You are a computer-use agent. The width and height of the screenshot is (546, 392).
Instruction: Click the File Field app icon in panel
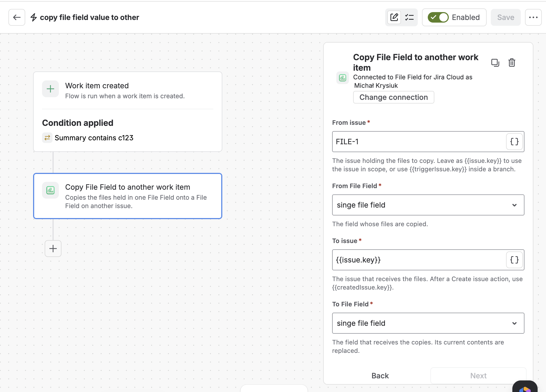tap(343, 78)
